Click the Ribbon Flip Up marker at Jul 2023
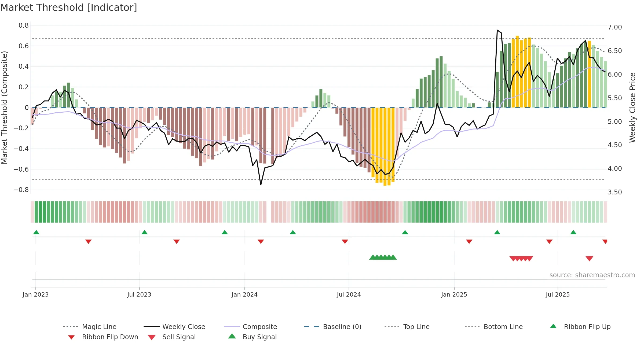 (144, 232)
